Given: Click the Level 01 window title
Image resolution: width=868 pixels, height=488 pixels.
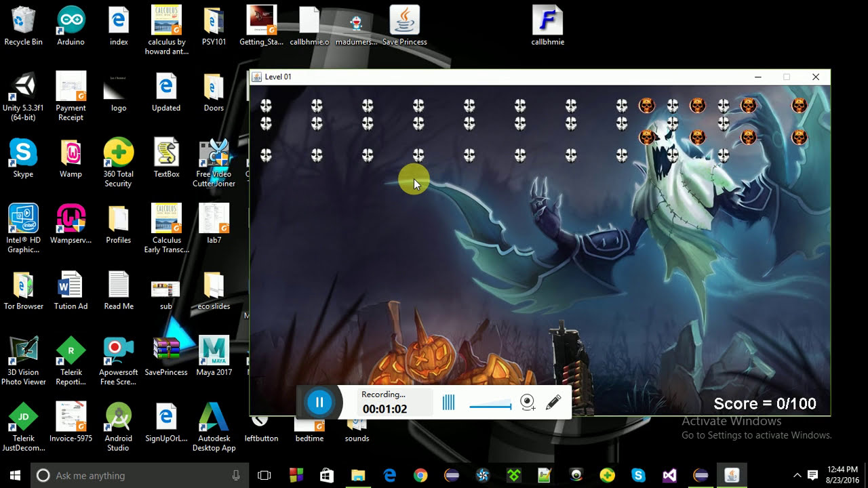Looking at the screenshot, I should (278, 77).
